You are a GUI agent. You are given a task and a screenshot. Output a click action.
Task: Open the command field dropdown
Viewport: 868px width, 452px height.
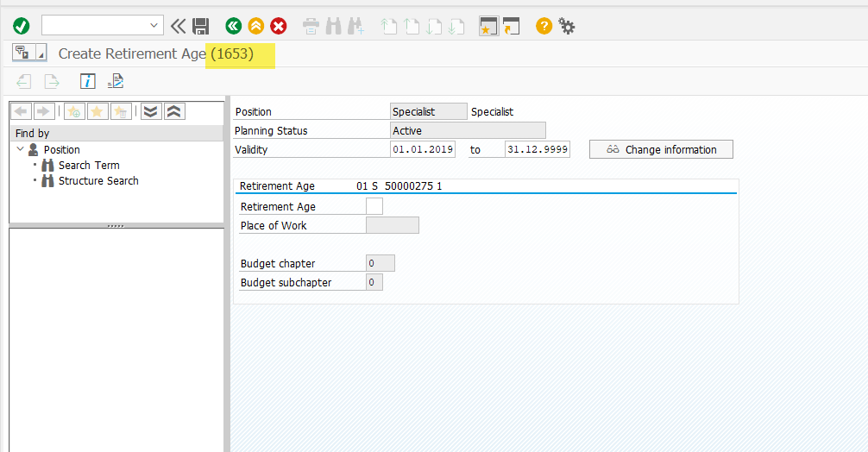tap(154, 26)
